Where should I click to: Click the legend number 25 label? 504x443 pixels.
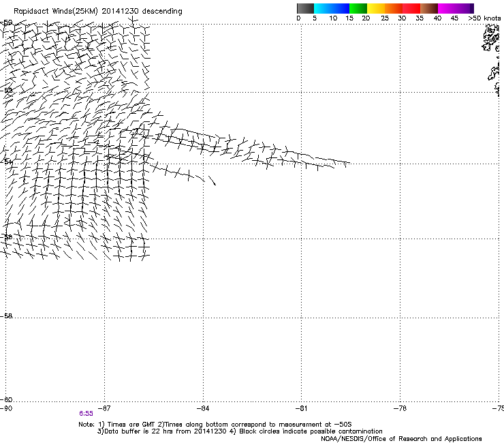385,18
